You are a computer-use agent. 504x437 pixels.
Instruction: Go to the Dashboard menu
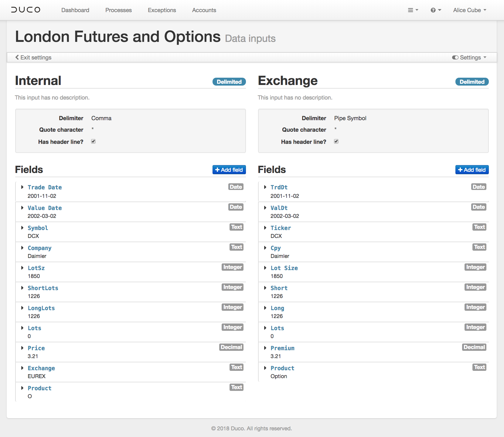[x=75, y=10]
